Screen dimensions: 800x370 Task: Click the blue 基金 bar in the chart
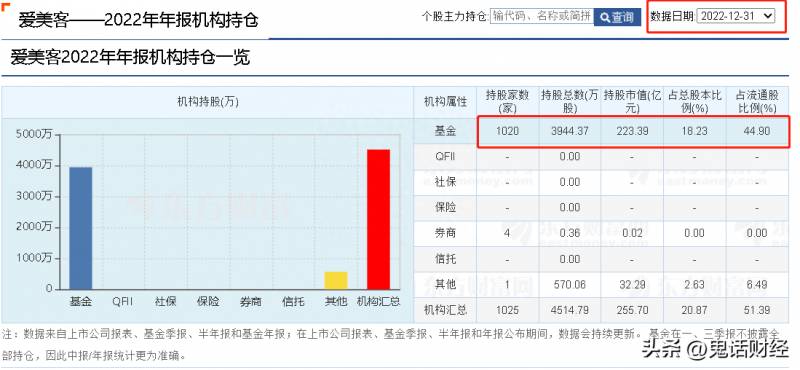coord(81,228)
